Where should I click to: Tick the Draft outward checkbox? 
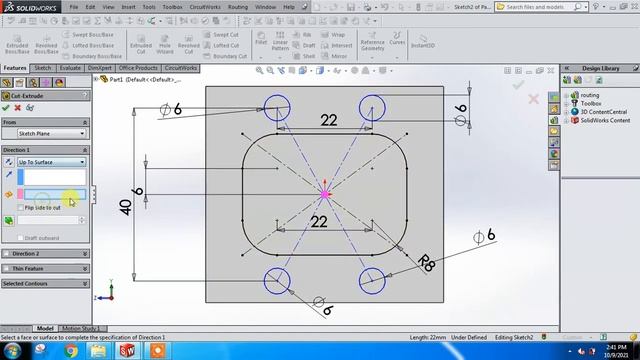click(20, 238)
